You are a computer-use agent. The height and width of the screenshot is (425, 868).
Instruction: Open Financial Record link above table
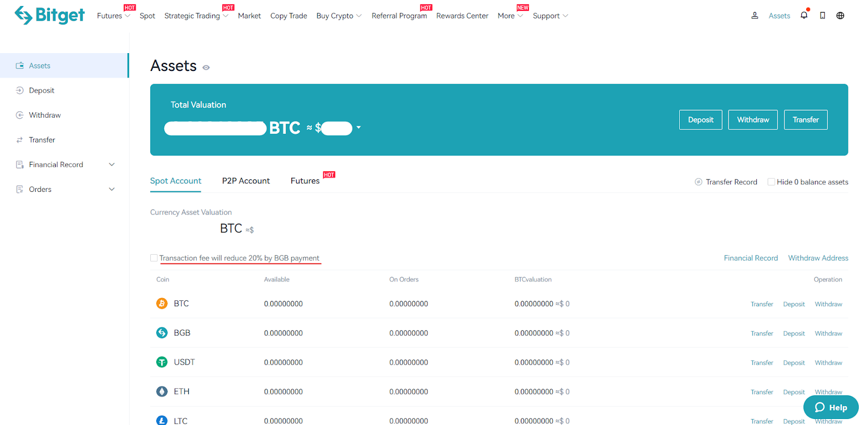pyautogui.click(x=751, y=258)
